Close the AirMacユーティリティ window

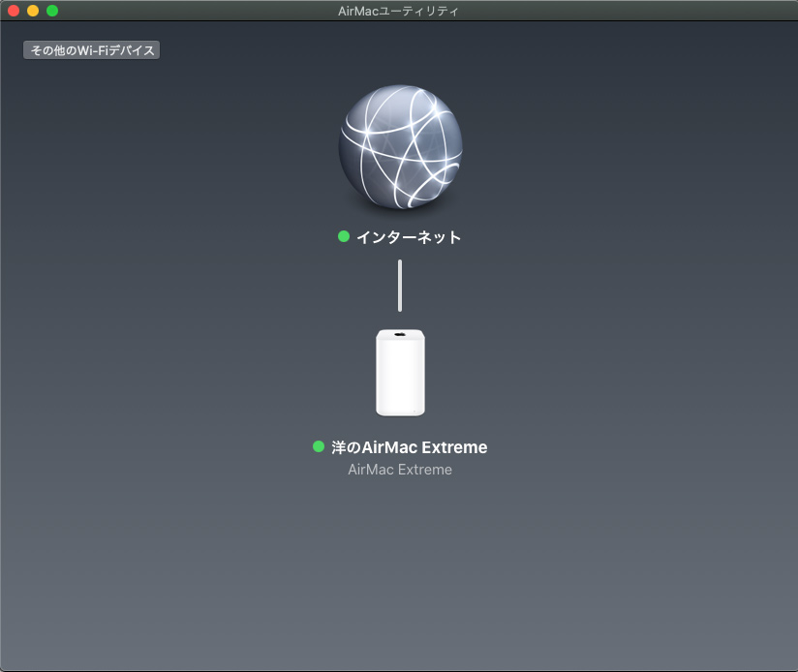[14, 11]
